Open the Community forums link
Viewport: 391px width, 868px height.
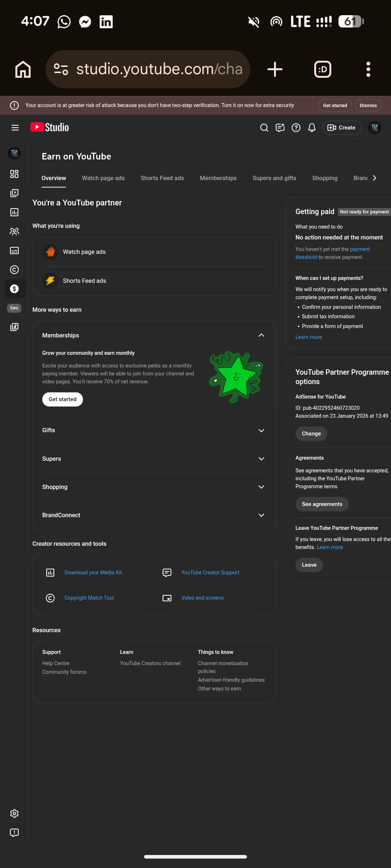[x=64, y=672]
